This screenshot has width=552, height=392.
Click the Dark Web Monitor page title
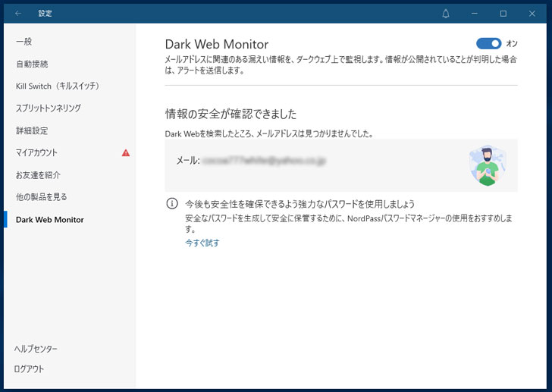(217, 44)
